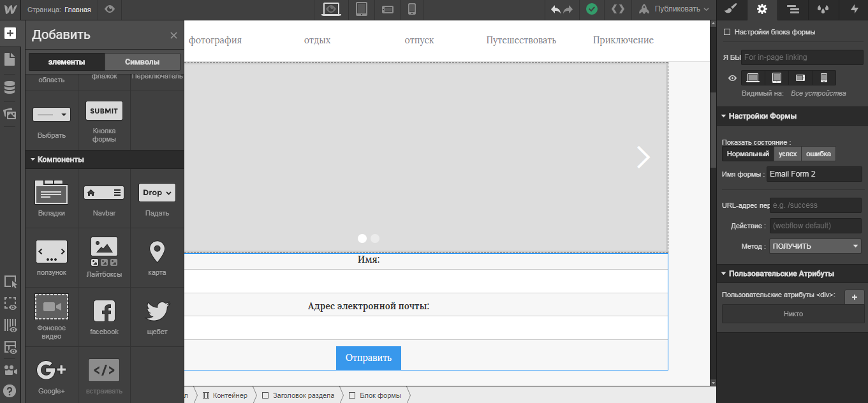This screenshot has width=868, height=403.
Task: Toggle the preview eye icon in top bar
Action: (110, 10)
